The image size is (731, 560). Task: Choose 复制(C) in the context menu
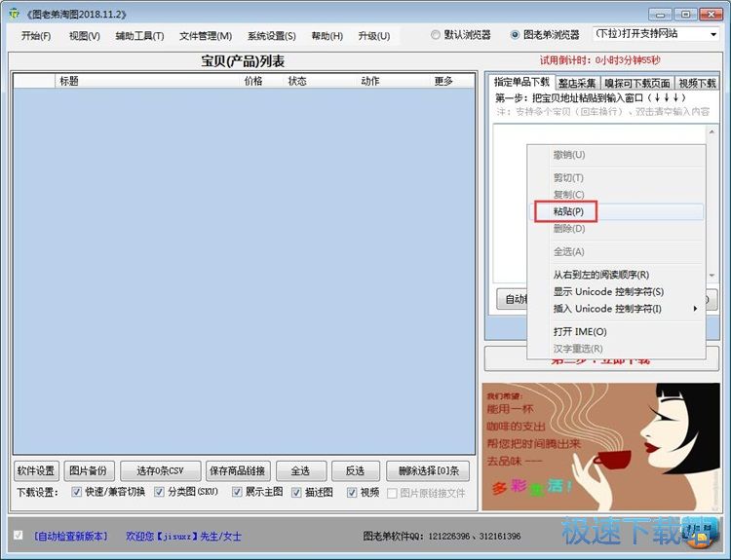coord(616,194)
